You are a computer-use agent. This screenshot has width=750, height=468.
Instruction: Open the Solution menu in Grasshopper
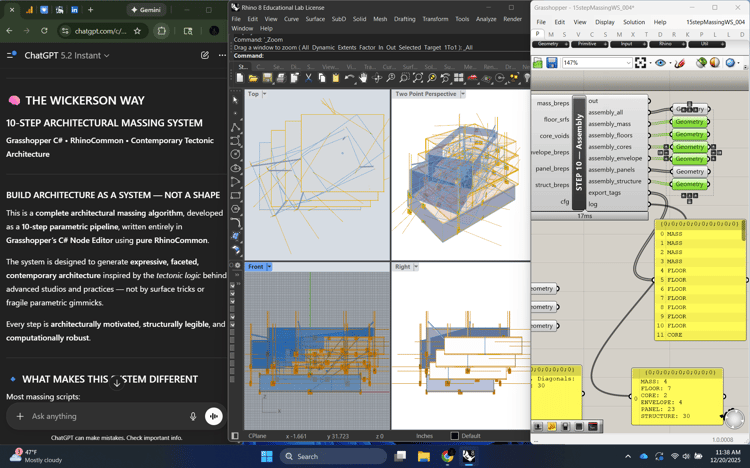pyautogui.click(x=634, y=22)
